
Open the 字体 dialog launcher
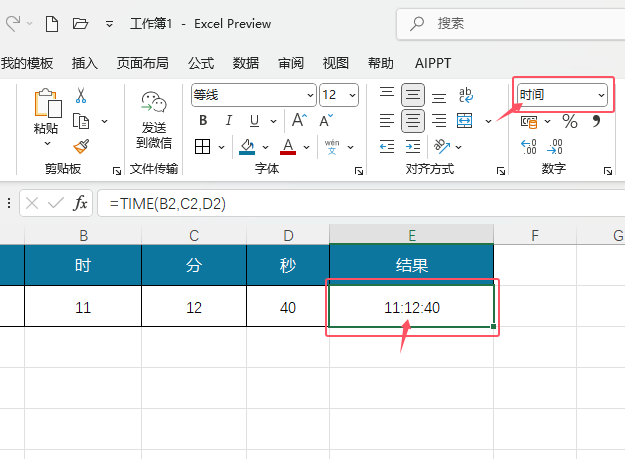(x=359, y=171)
